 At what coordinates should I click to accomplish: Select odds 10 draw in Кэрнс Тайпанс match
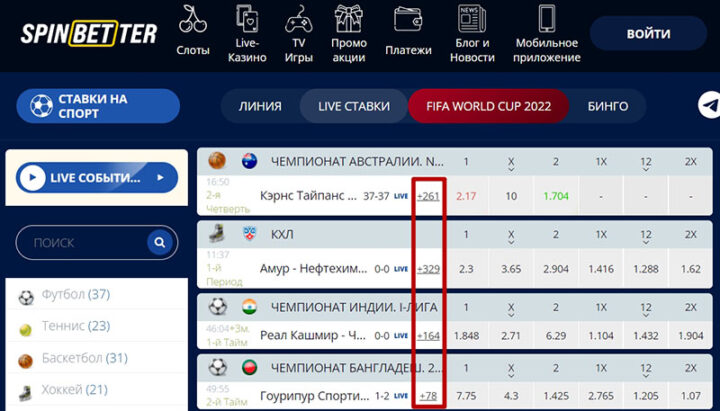pyautogui.click(x=511, y=196)
